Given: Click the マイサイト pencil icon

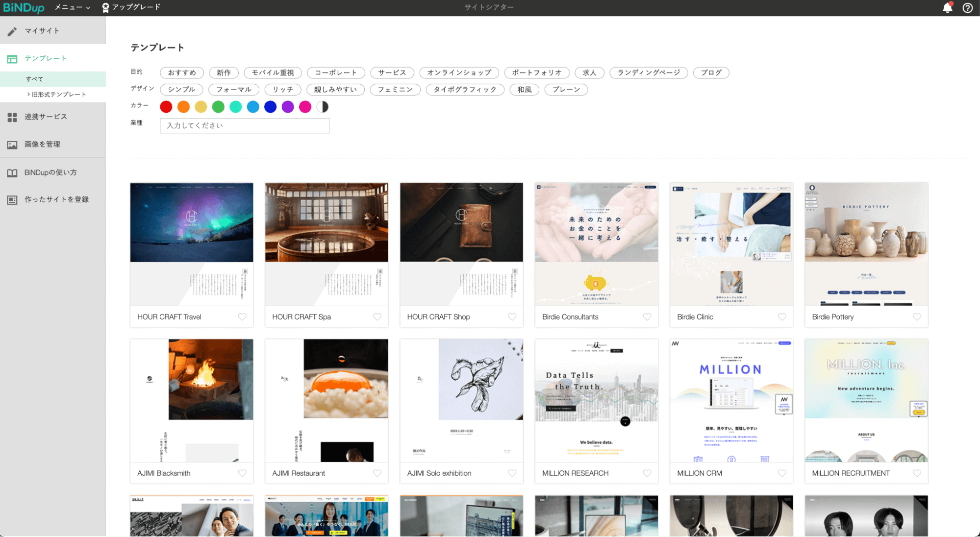Looking at the screenshot, I should pos(12,31).
